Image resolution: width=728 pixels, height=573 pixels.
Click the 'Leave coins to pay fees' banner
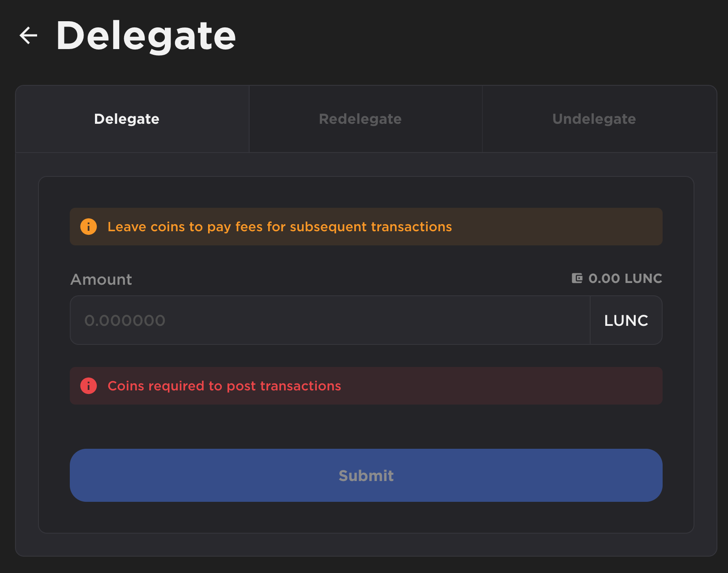pos(365,226)
